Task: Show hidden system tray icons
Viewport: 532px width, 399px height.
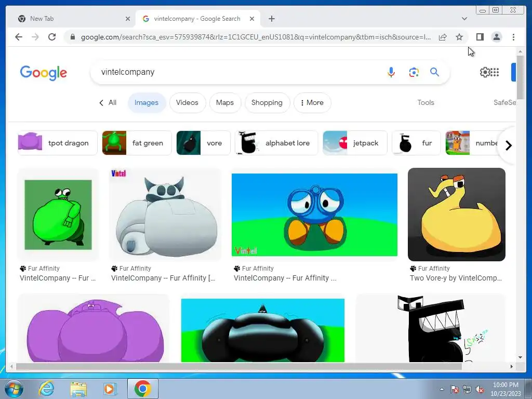Action: 442,389
